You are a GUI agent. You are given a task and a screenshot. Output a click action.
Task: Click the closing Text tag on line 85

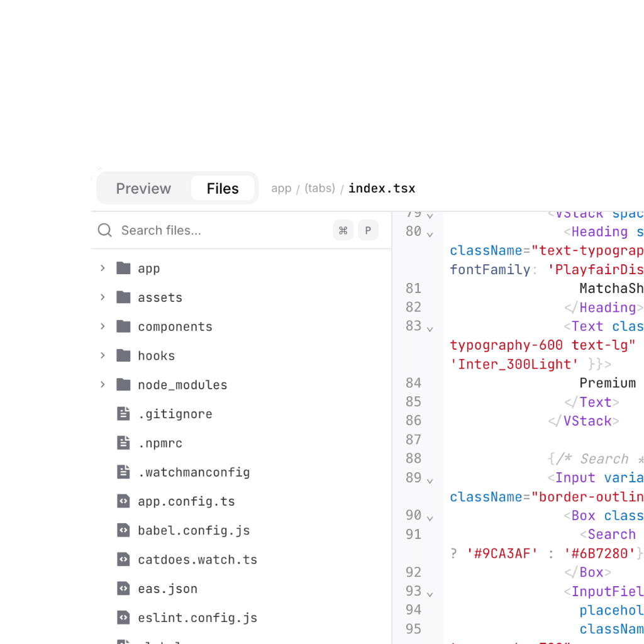[592, 402]
